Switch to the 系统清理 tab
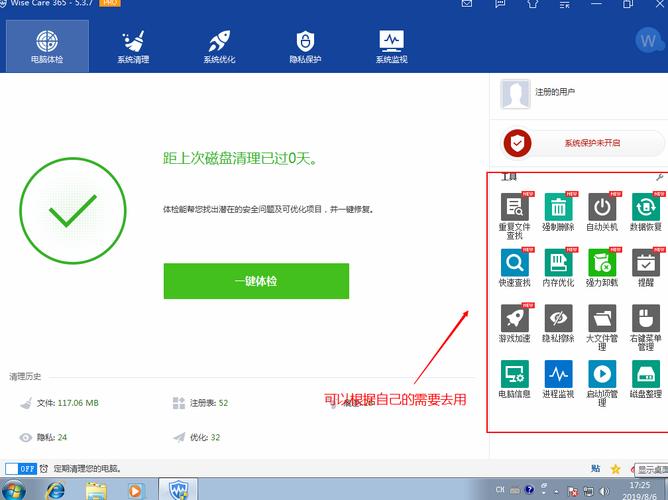This screenshot has width=668, height=500. coord(133,46)
